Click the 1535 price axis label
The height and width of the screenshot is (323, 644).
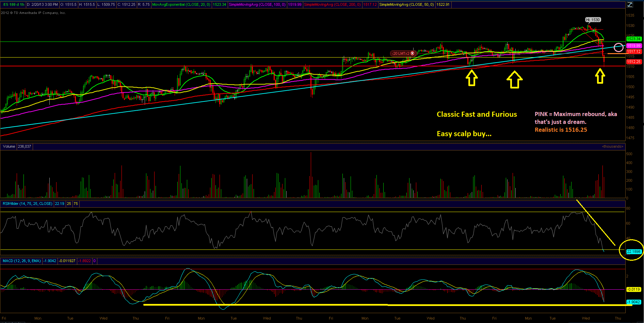point(630,15)
